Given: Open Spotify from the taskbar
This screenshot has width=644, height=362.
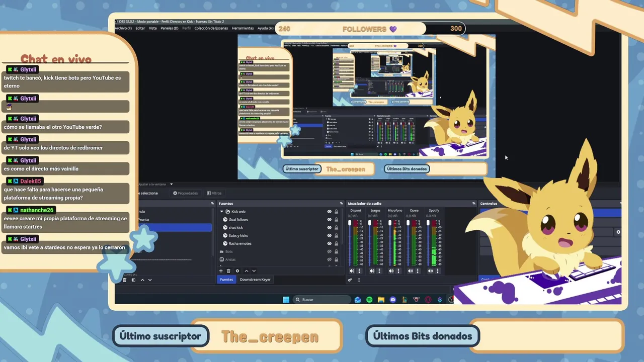Looking at the screenshot, I should click(x=369, y=300).
